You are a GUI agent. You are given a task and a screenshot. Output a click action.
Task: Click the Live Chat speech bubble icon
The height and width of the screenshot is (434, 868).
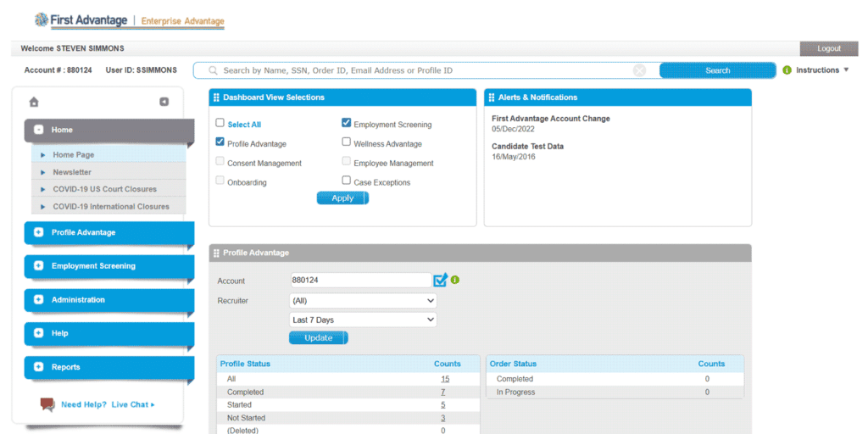[x=47, y=404]
